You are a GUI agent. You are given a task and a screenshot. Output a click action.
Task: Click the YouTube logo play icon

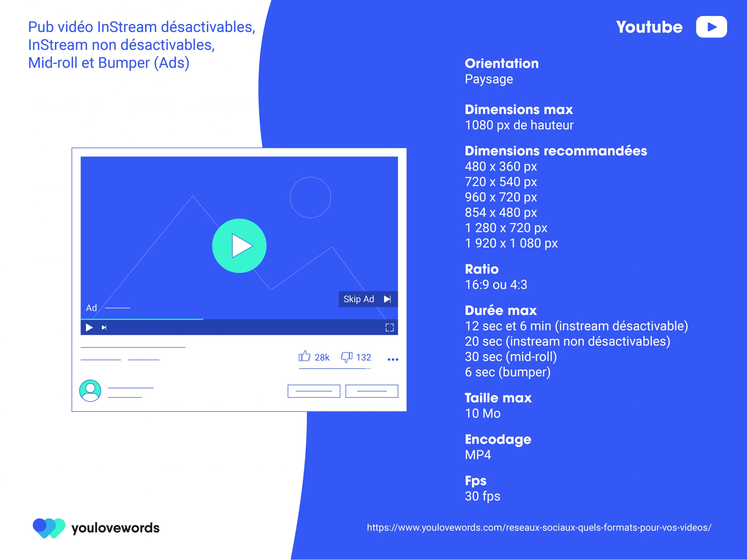pos(711,27)
